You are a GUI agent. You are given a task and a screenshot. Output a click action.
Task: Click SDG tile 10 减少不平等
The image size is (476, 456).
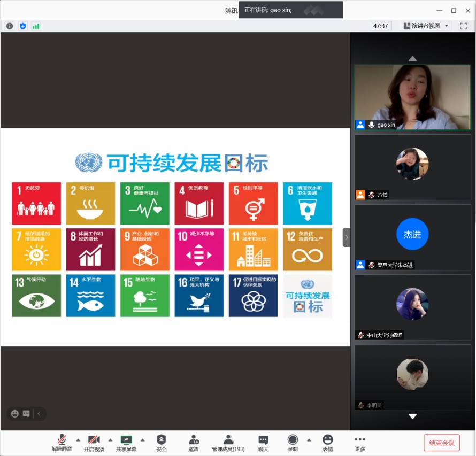click(x=199, y=250)
